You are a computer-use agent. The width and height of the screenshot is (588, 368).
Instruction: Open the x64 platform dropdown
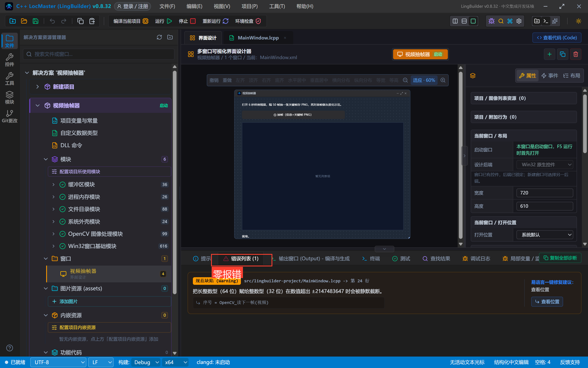tap(175, 362)
